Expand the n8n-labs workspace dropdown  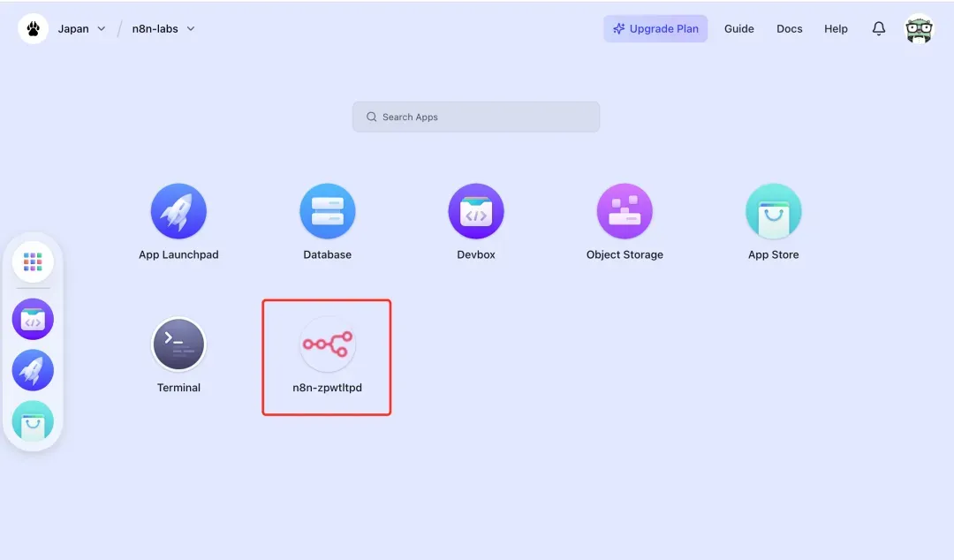tap(163, 28)
